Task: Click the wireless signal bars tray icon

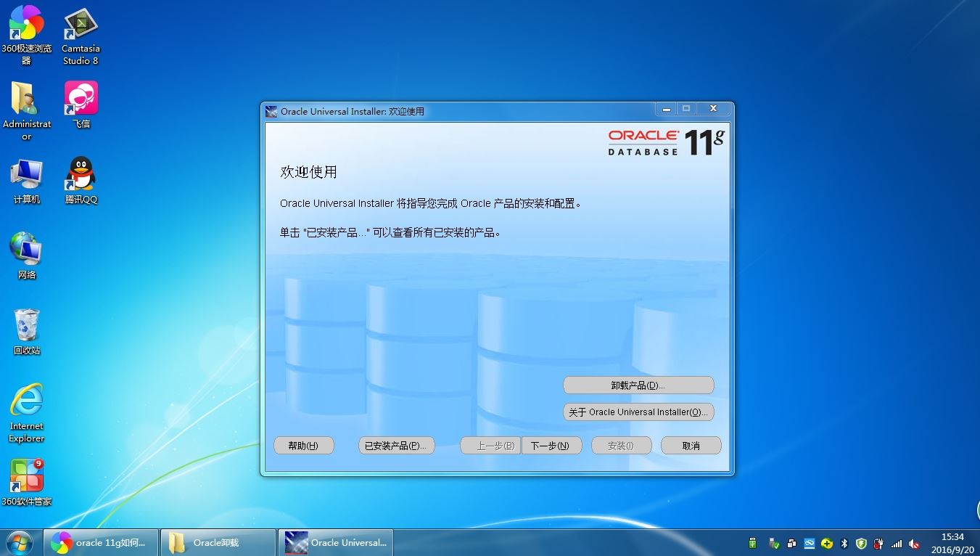Action: (897, 544)
